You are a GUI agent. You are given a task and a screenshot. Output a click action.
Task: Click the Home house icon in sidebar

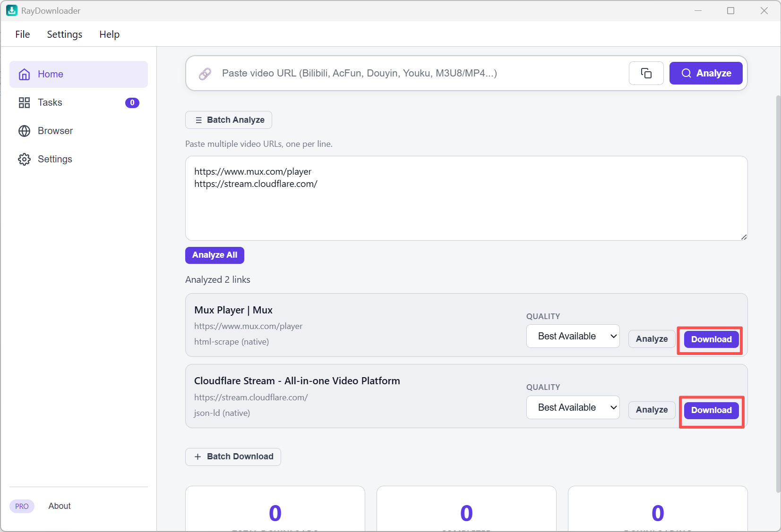pyautogui.click(x=24, y=74)
